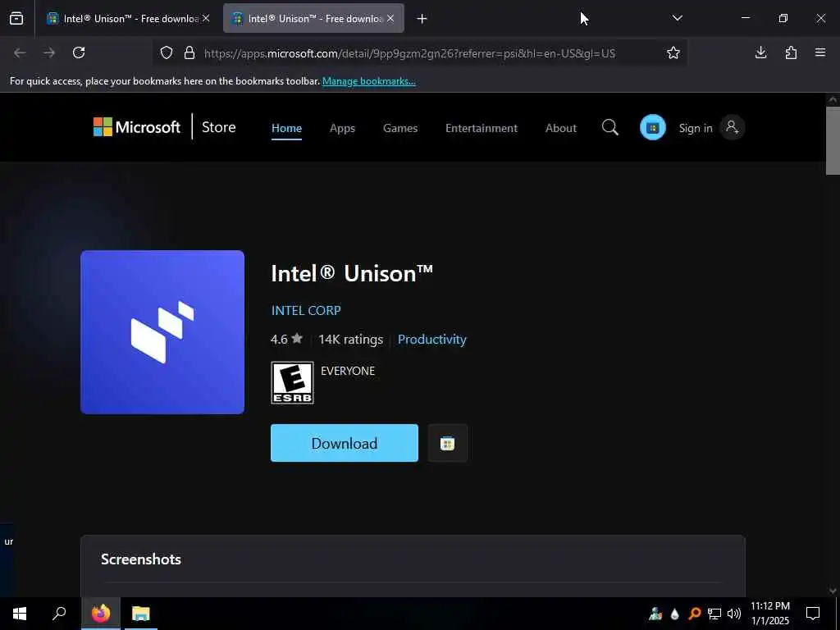Image resolution: width=840 pixels, height=630 pixels.
Task: Click Firefox in the taskbar
Action: click(101, 614)
